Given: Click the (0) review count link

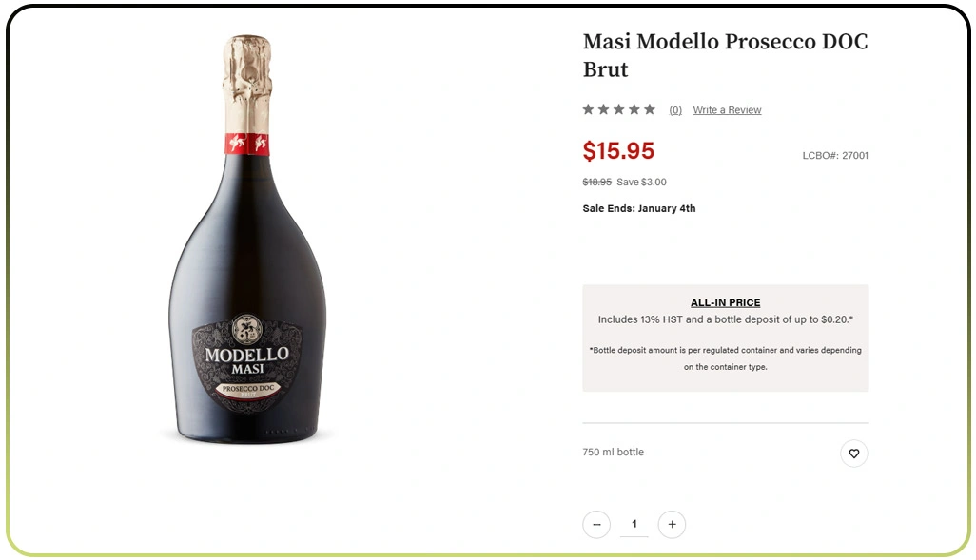Looking at the screenshot, I should [675, 109].
